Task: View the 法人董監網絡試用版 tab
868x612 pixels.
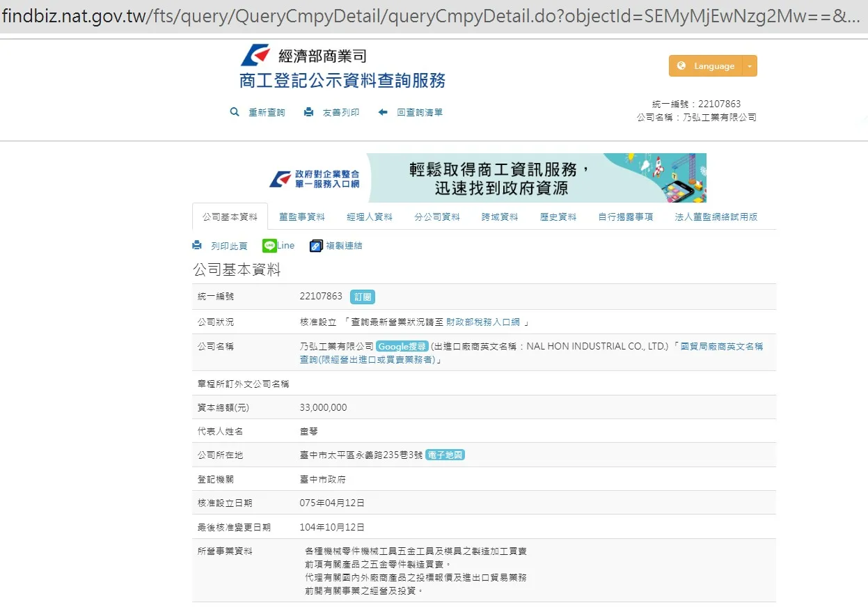Action: coord(716,217)
